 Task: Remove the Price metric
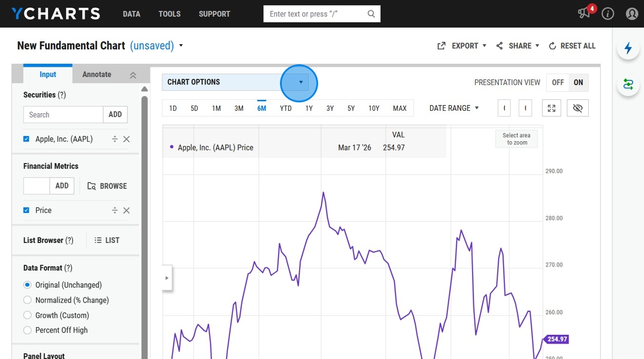(x=126, y=210)
